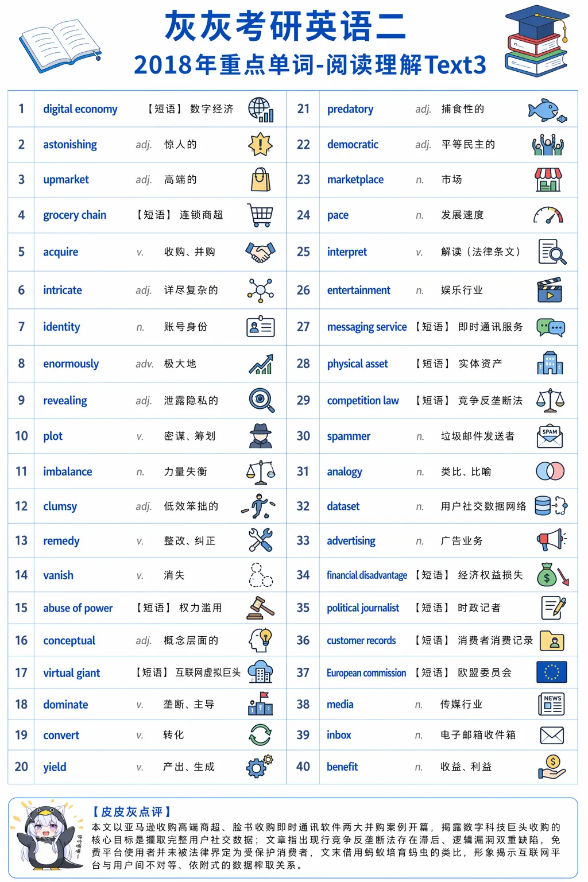Click the network nodes icon for intricate
Image resolution: width=588 pixels, height=882 pixels.
pos(261,290)
